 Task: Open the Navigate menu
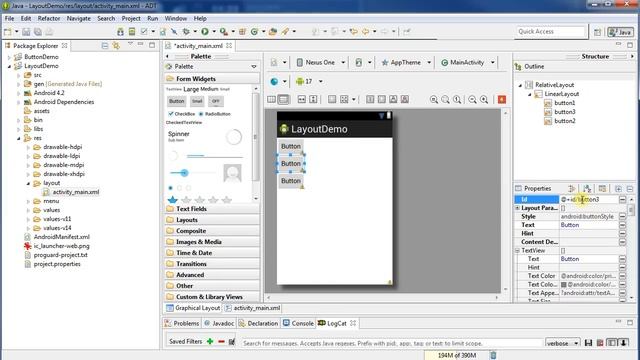[x=79, y=18]
